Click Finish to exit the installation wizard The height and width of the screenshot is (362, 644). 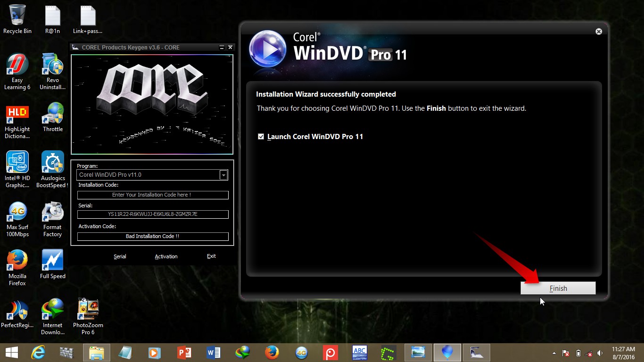coord(558,288)
